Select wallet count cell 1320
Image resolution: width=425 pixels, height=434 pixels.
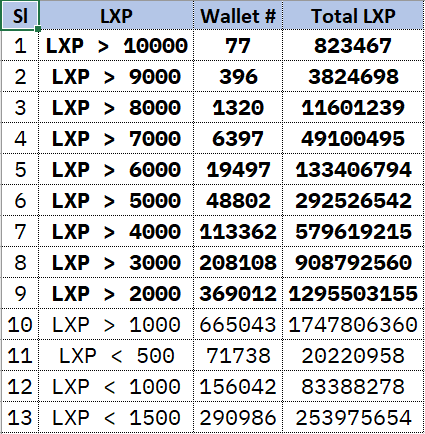(x=238, y=107)
